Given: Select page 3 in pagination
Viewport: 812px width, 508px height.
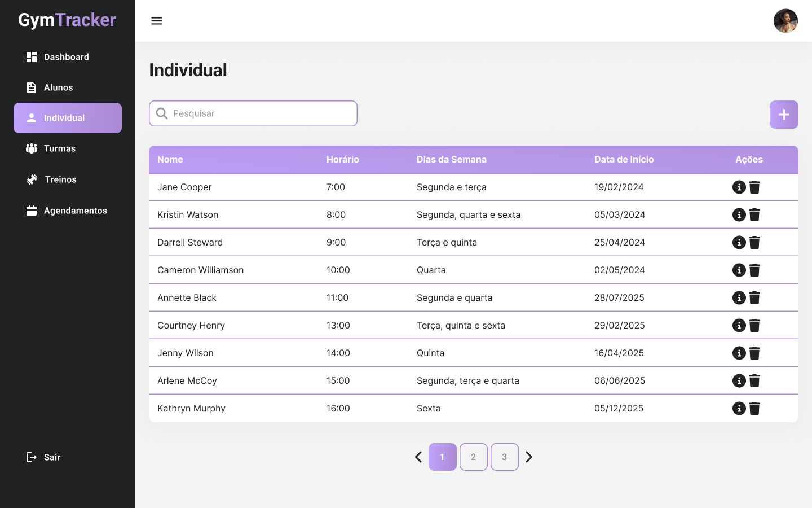Looking at the screenshot, I should point(505,457).
